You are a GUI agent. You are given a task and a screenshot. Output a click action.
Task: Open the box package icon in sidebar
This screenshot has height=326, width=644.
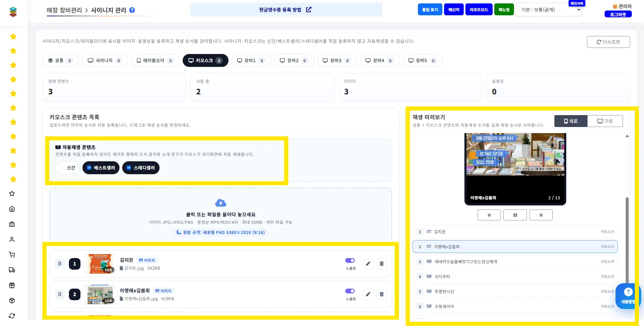click(12, 301)
